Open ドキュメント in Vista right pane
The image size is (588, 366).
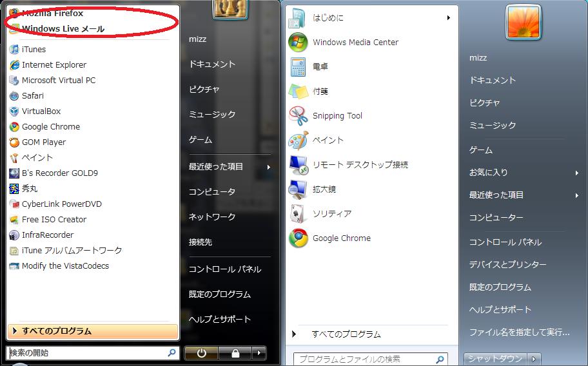click(x=212, y=64)
